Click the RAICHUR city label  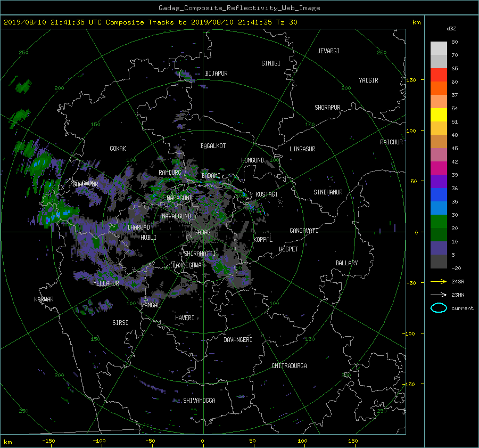391,142
